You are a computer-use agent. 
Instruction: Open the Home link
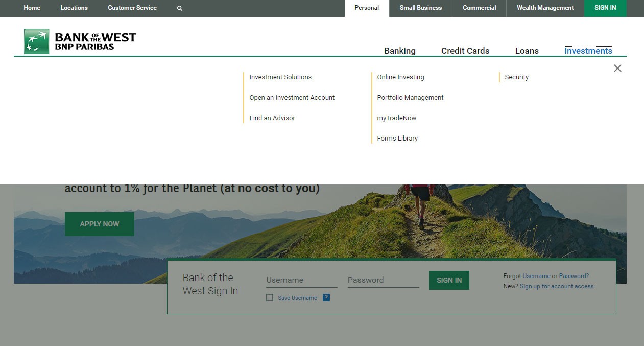point(32,8)
